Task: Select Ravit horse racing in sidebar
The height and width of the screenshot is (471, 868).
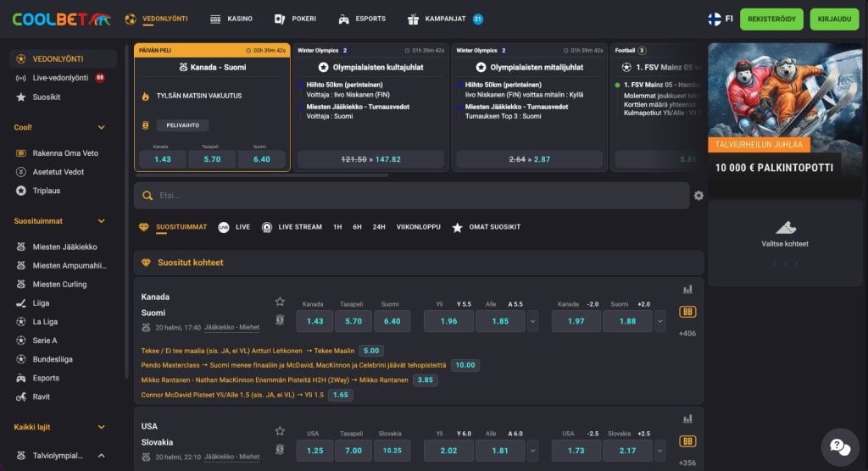Action: [x=41, y=396]
